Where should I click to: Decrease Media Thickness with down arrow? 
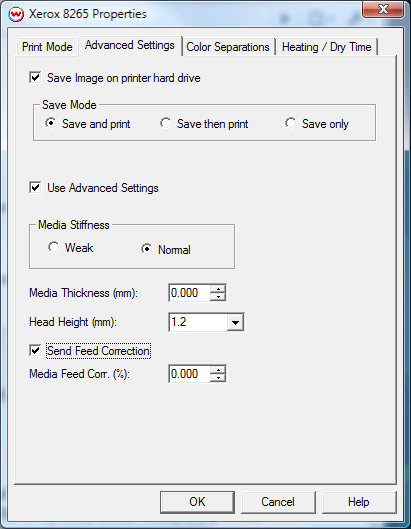(x=218, y=297)
